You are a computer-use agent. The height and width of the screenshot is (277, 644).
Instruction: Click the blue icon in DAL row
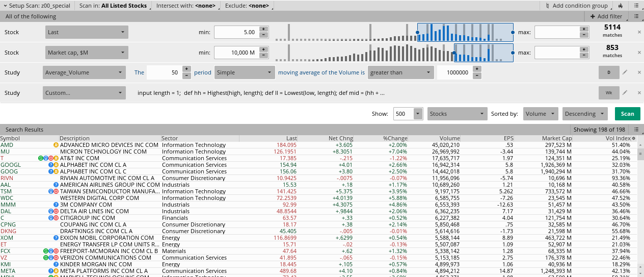pos(51,211)
